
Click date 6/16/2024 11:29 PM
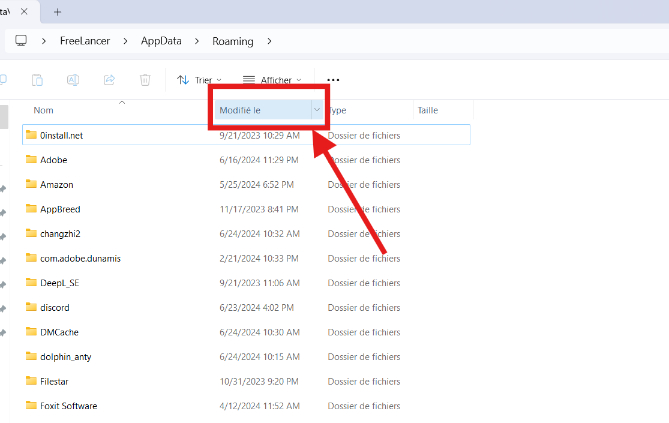click(x=259, y=160)
